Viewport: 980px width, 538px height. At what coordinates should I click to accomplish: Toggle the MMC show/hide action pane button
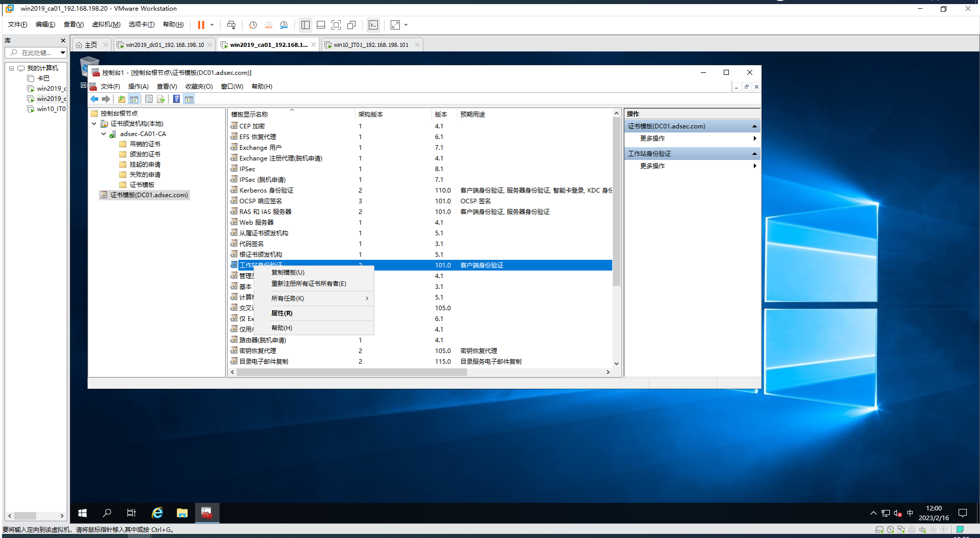[x=189, y=99]
